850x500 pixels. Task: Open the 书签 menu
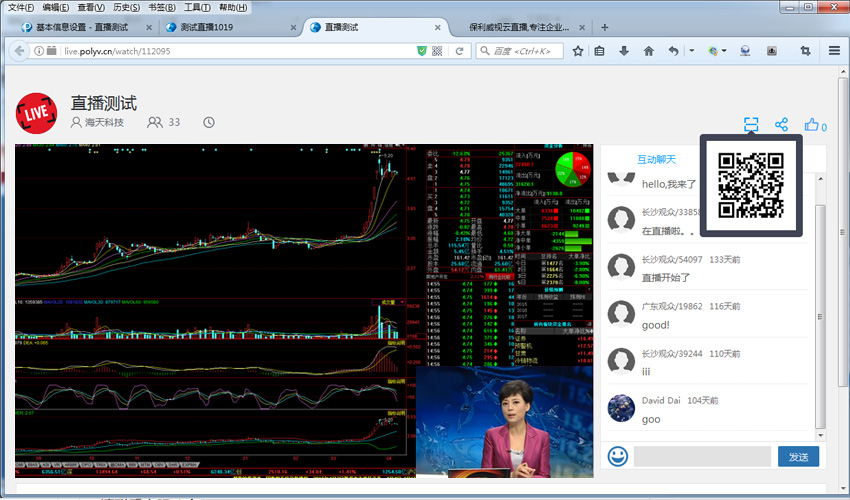pyautogui.click(x=162, y=7)
